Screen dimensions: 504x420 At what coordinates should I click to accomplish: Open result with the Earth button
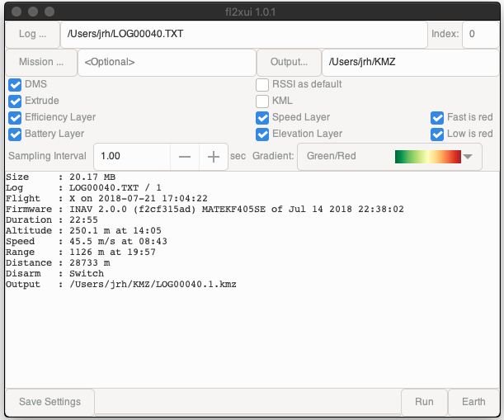point(473,402)
